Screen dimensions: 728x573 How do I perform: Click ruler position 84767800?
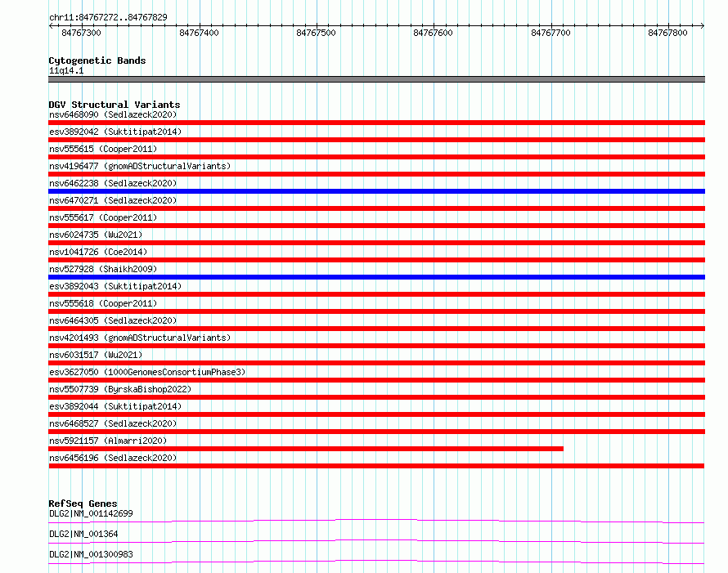(x=667, y=33)
